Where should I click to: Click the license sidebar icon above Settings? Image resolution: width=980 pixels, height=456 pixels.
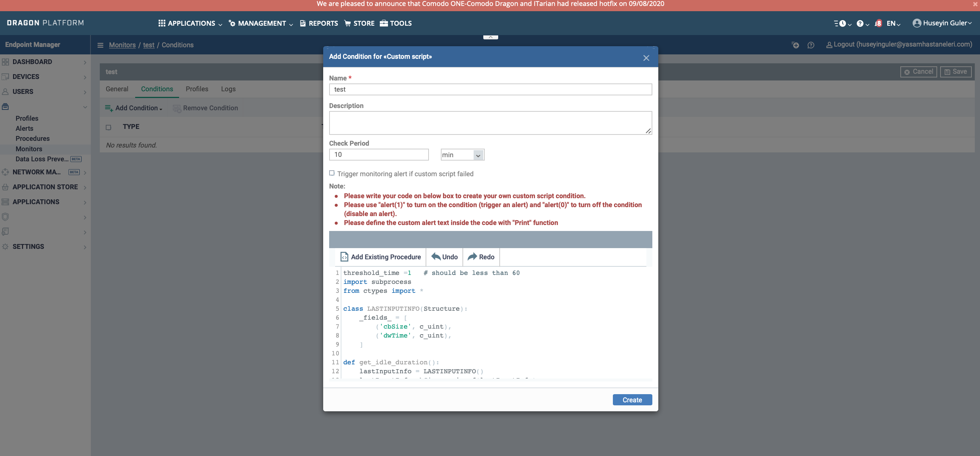tap(5, 231)
